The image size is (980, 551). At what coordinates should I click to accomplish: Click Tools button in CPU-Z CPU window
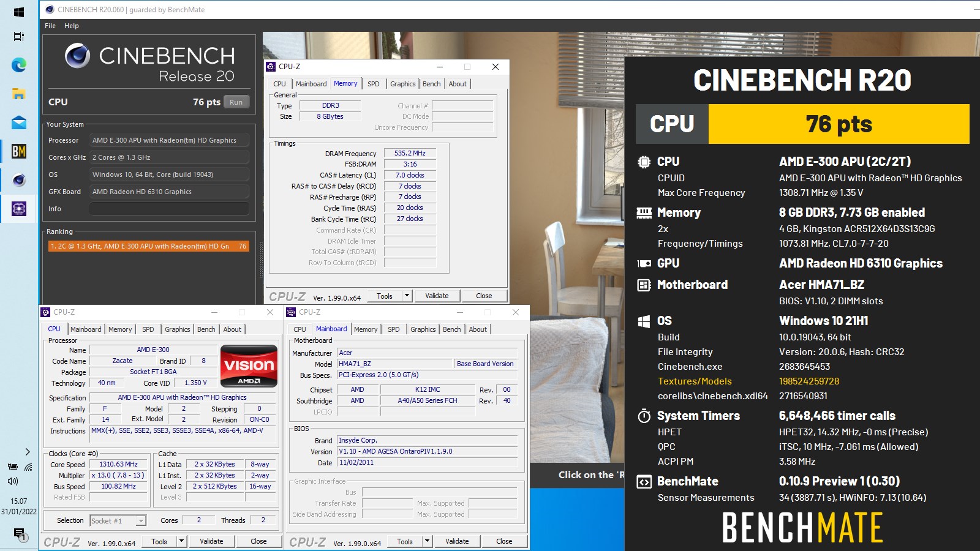tap(159, 541)
